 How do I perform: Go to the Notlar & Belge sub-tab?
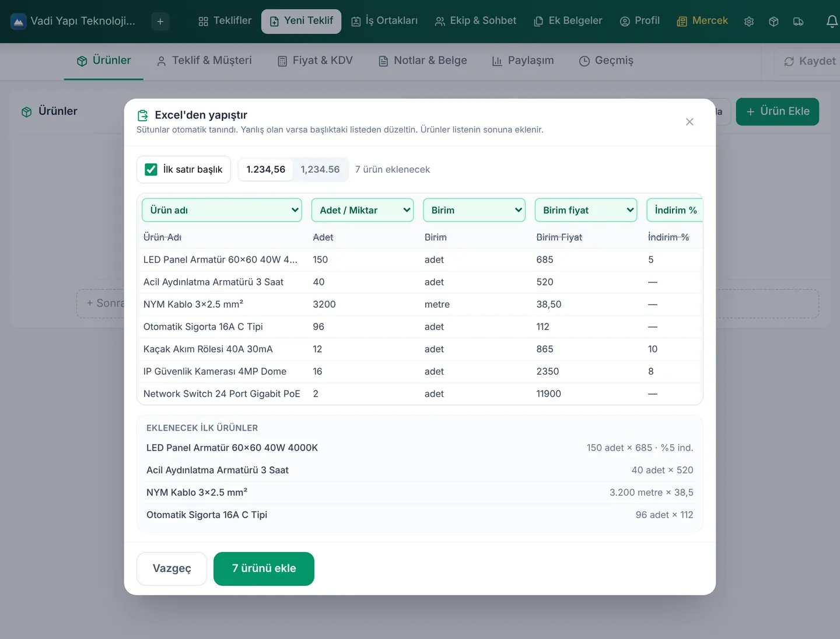tap(423, 61)
